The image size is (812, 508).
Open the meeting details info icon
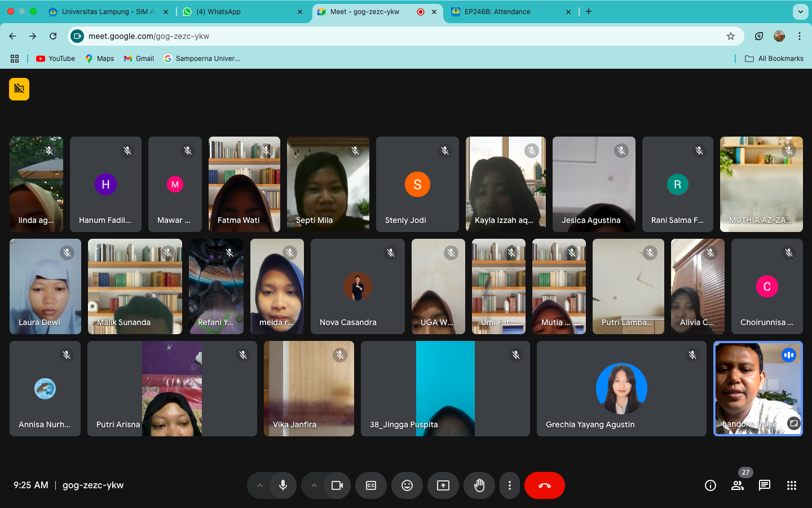click(710, 485)
